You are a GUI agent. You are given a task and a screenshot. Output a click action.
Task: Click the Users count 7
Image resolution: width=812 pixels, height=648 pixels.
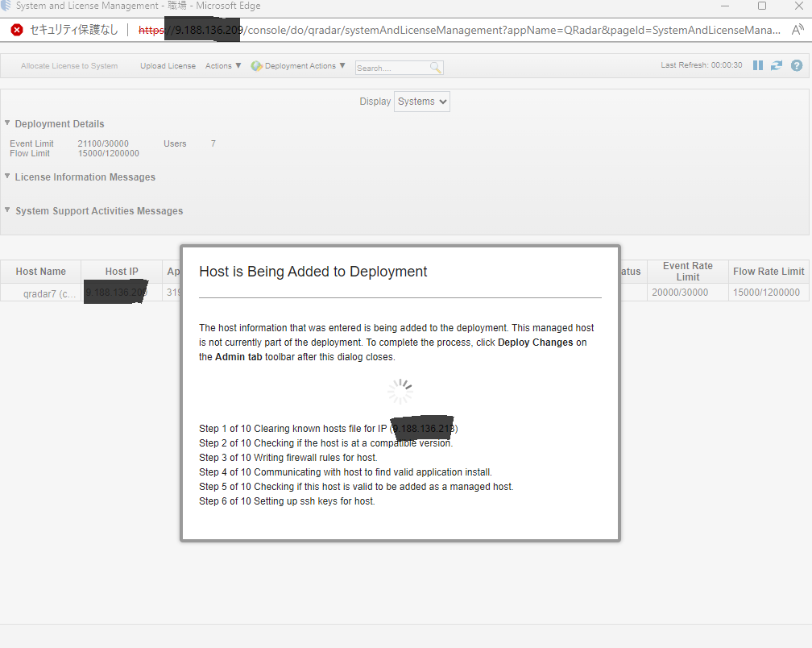tap(213, 143)
